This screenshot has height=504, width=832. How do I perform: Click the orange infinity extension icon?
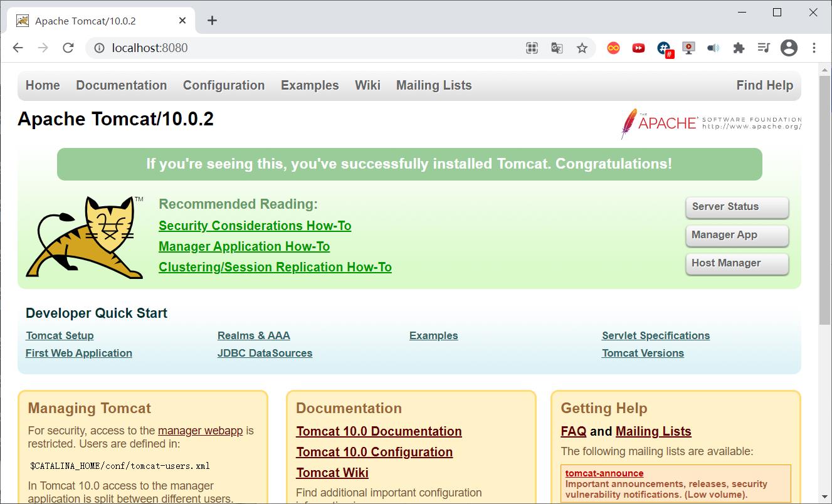(613, 48)
